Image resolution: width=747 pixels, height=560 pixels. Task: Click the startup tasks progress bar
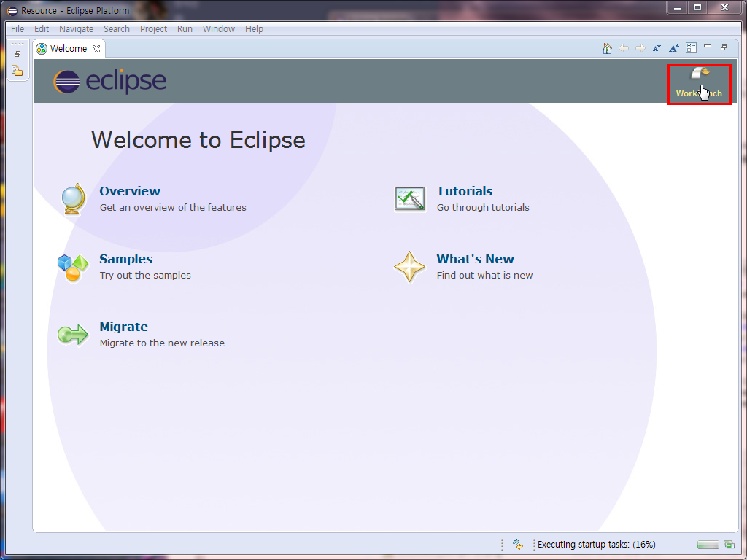[708, 545]
